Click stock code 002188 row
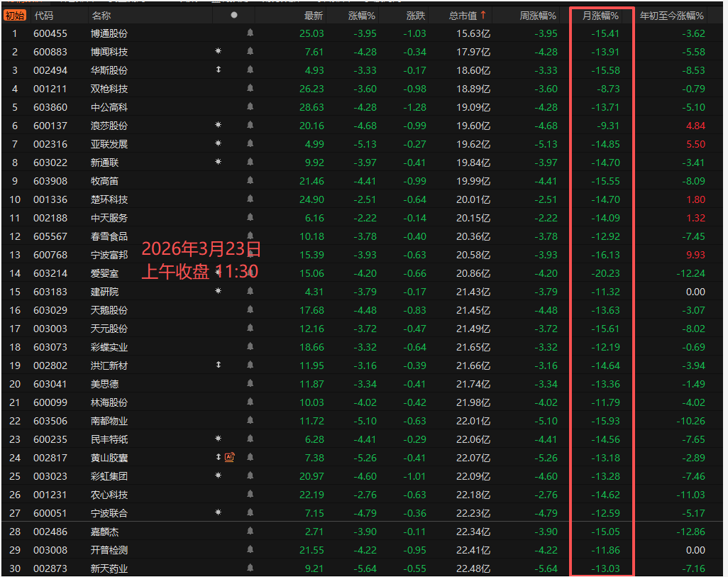The height and width of the screenshot is (577, 728). pyautogui.click(x=50, y=218)
